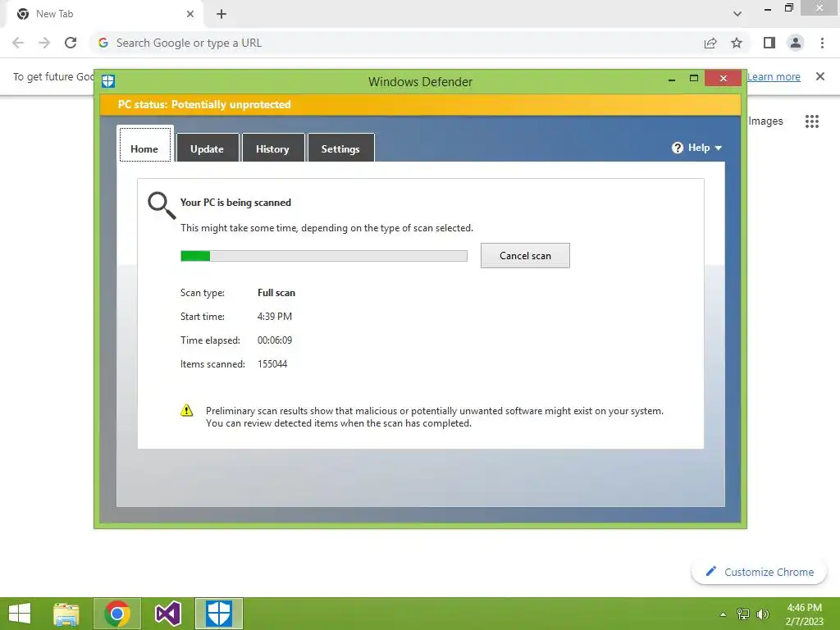Screen dimensions: 840x630
Task: Click the Full scan type value
Action: point(276,293)
